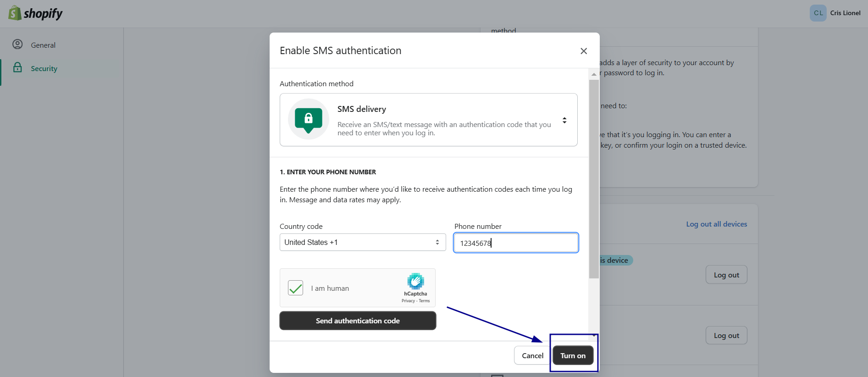Click the Enter your phone number heading

(328, 172)
